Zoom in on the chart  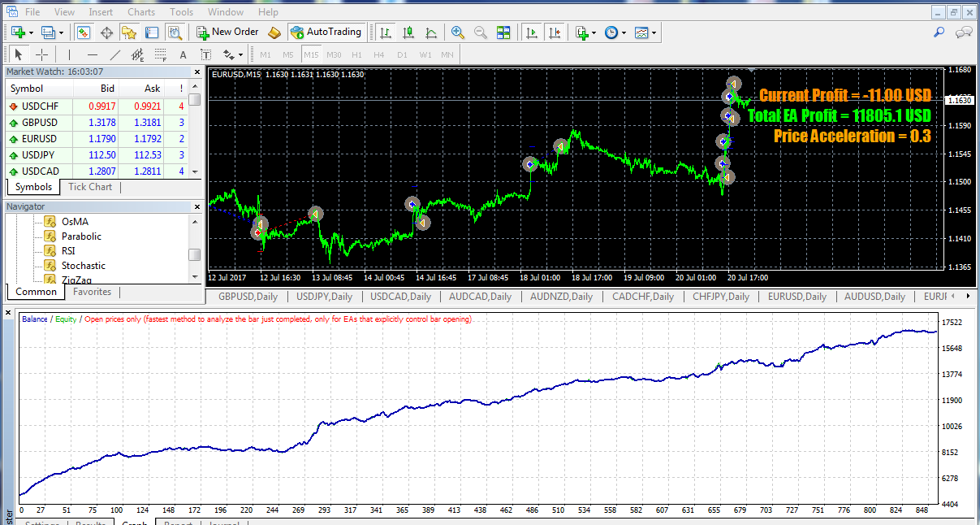coord(458,33)
